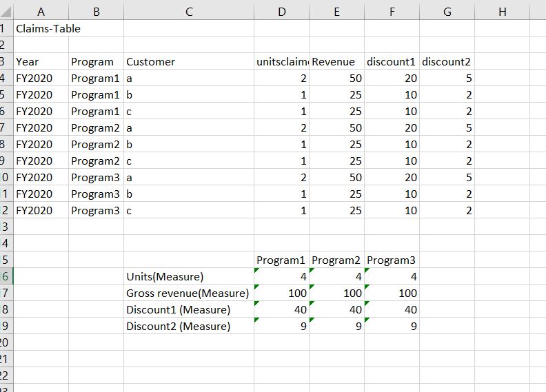Click customer c cell in row 6
Screen dimensions: 546x392
coord(189,111)
